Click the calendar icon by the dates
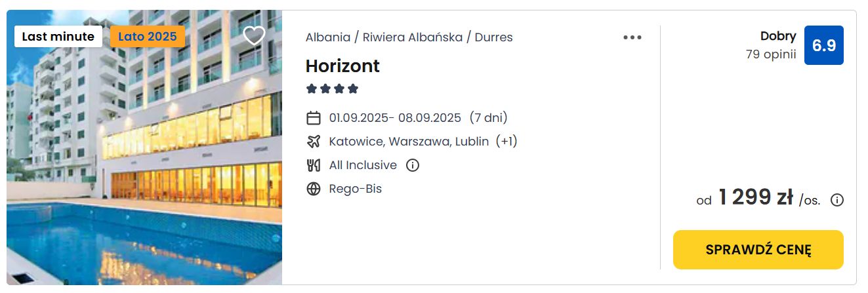Image resolution: width=868 pixels, height=293 pixels. pos(314,118)
